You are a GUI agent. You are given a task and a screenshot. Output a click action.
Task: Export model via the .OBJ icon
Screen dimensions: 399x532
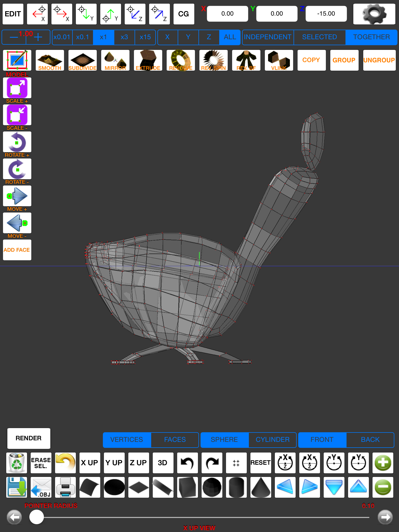(41, 487)
